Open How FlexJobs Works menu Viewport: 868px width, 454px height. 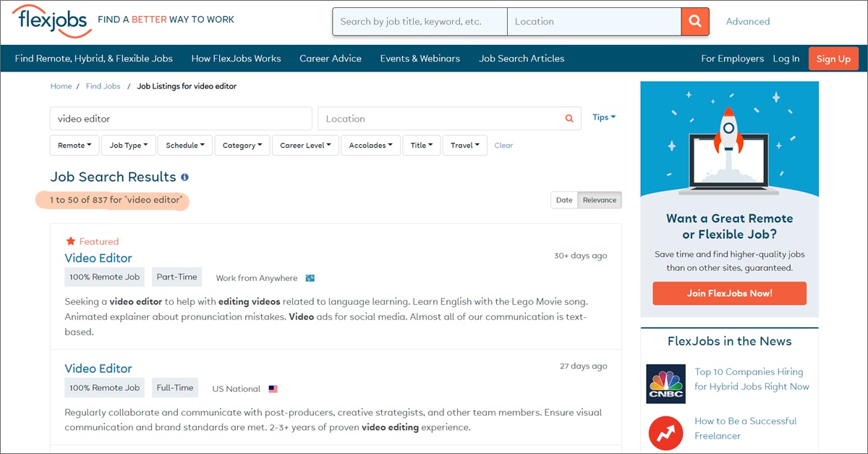(x=236, y=59)
